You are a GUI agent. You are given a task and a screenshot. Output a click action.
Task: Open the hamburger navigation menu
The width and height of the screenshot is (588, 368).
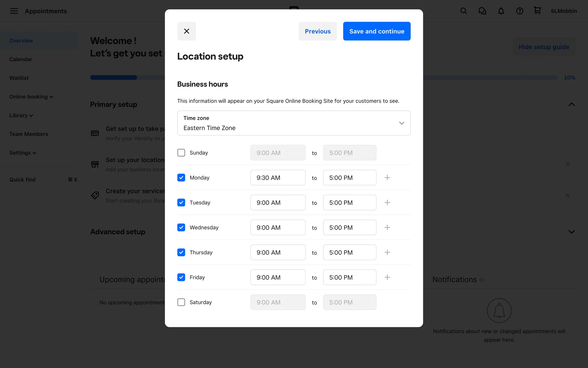(x=14, y=11)
